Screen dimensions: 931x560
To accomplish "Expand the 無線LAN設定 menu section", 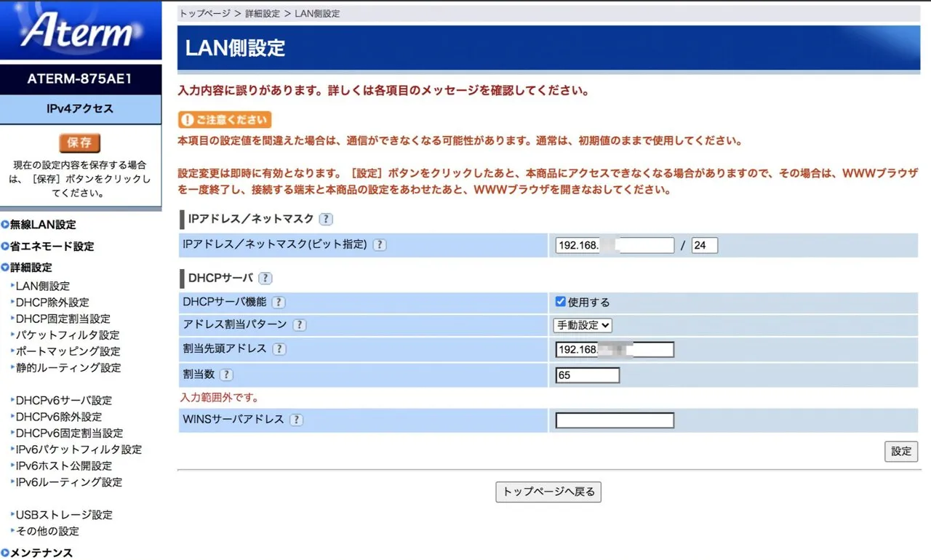I will click(x=42, y=225).
